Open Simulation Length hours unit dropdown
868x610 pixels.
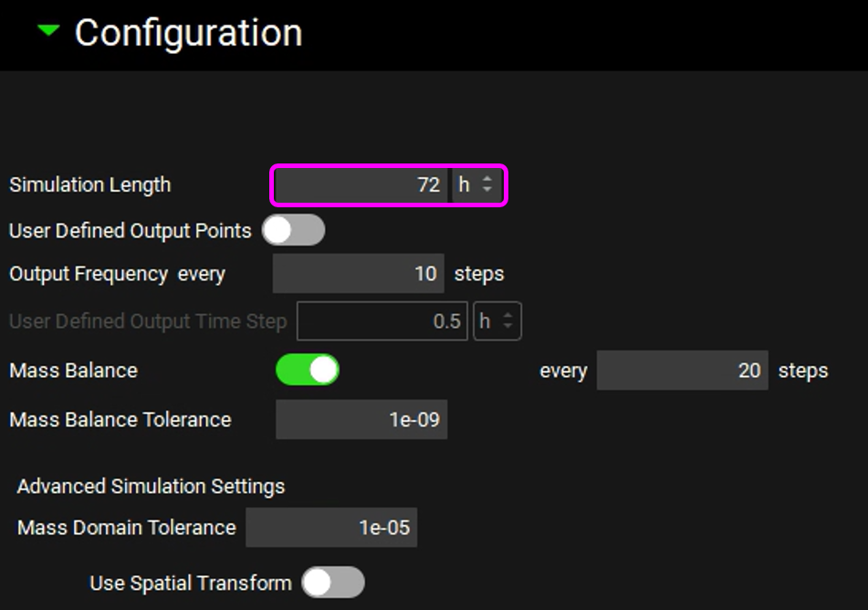click(476, 185)
